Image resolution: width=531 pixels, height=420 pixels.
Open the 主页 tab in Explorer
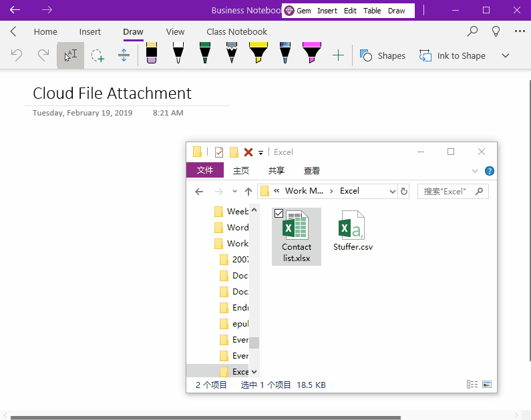tap(241, 170)
